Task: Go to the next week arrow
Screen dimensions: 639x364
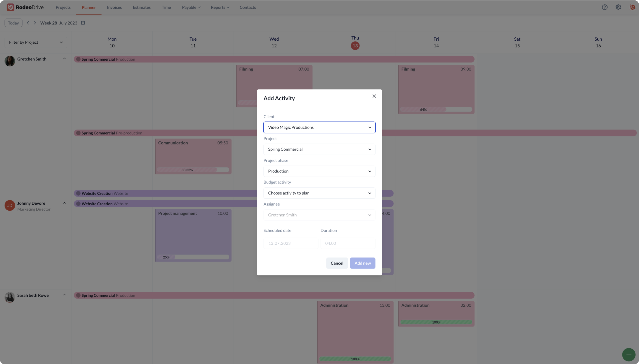Action: click(x=35, y=23)
